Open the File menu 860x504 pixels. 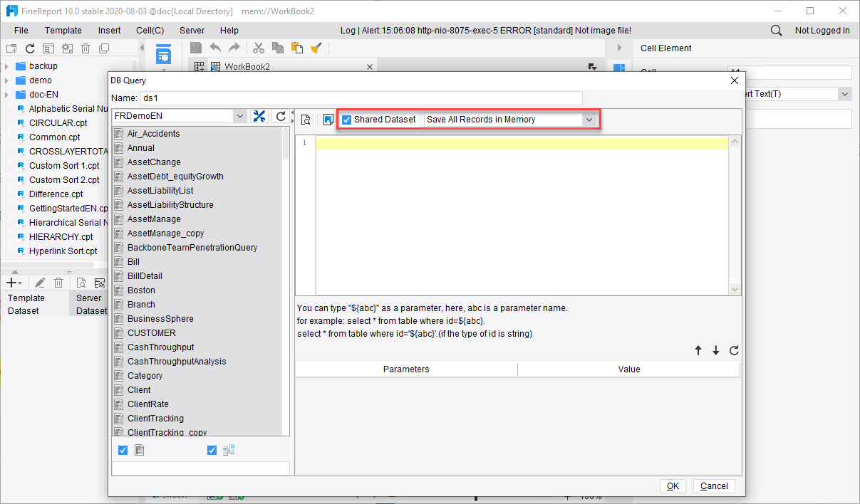[x=21, y=31]
